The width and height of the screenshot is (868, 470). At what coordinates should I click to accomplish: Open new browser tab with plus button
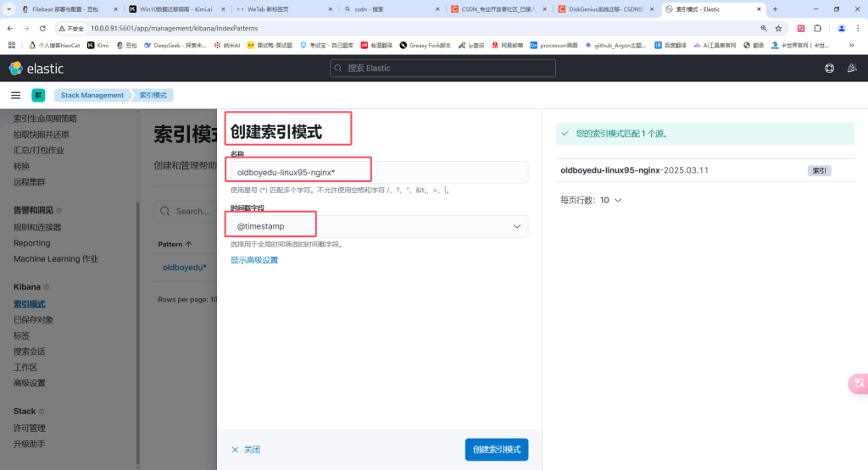(x=775, y=8)
